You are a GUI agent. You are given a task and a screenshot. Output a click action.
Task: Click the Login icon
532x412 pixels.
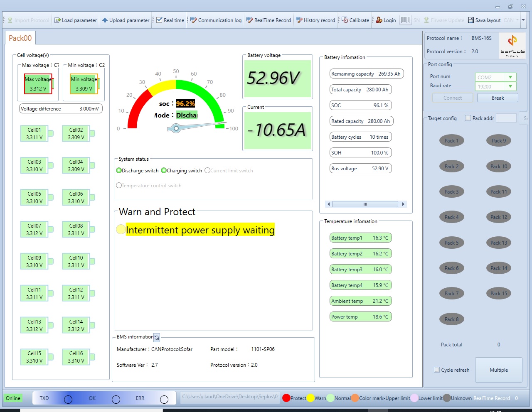pyautogui.click(x=379, y=20)
